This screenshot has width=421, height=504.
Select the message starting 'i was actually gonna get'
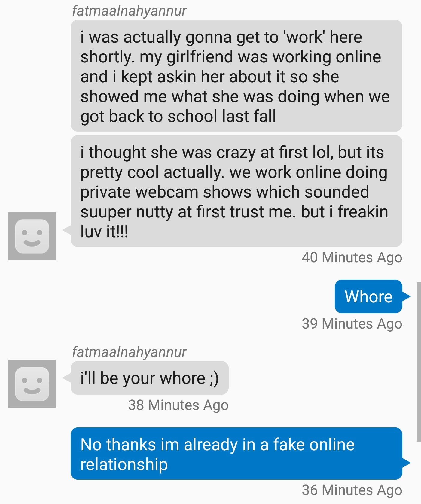pos(236,76)
